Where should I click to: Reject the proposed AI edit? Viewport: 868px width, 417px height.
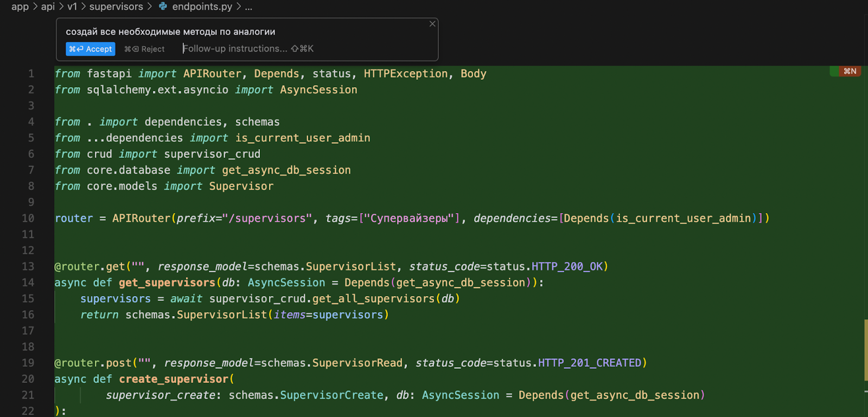point(145,49)
